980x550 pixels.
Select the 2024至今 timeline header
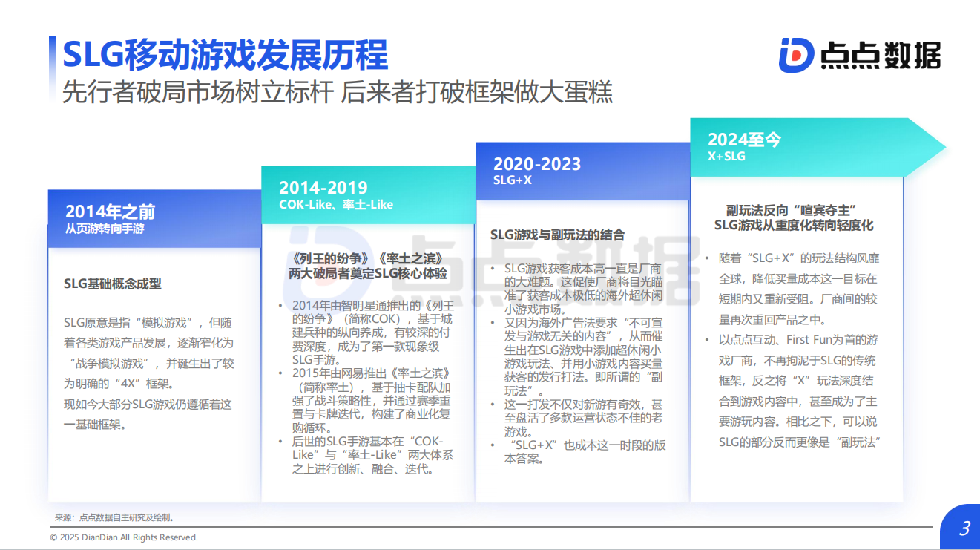(744, 140)
